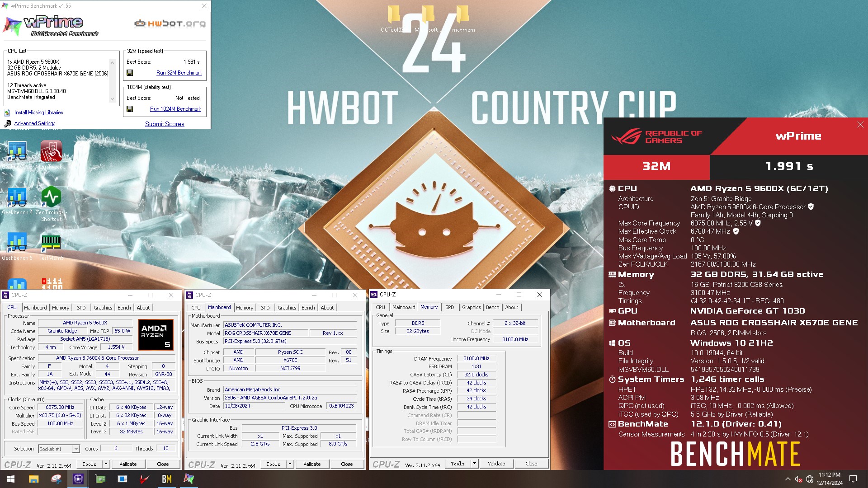
Task: Click the CPU-Z taskbar icon
Action: click(x=78, y=479)
